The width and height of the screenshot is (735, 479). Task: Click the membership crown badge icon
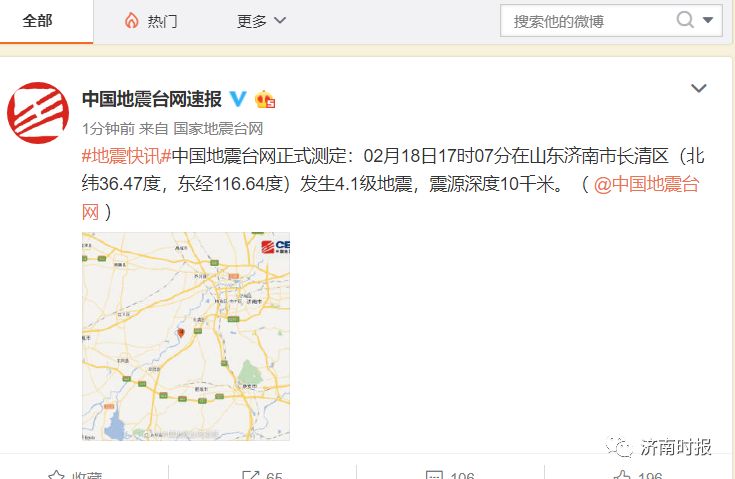pyautogui.click(x=265, y=99)
